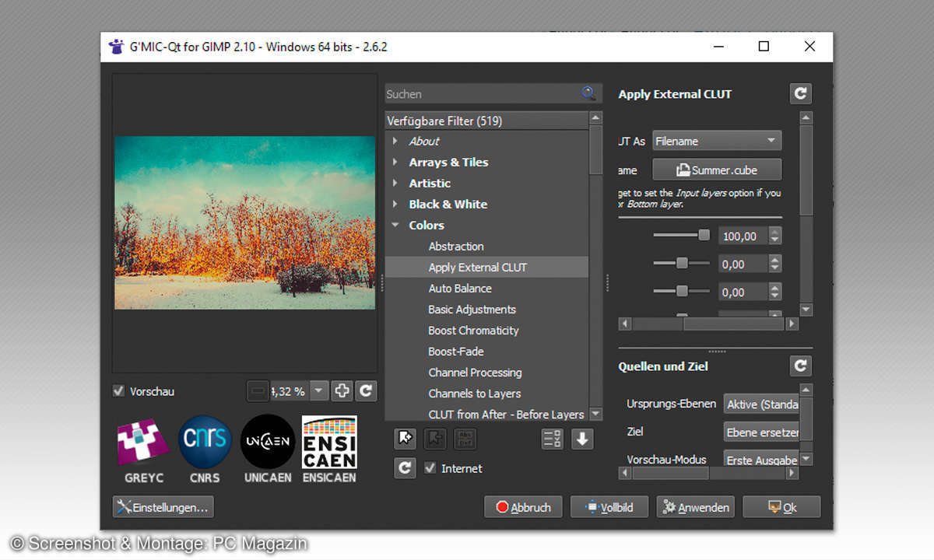Click the slider set to 100,00
The width and height of the screenshot is (934, 560).
point(681,236)
